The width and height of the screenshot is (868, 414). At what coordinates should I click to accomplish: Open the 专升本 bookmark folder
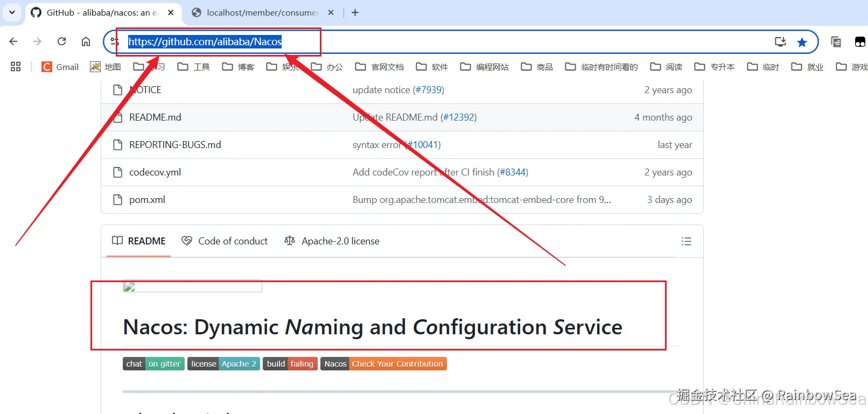click(715, 67)
